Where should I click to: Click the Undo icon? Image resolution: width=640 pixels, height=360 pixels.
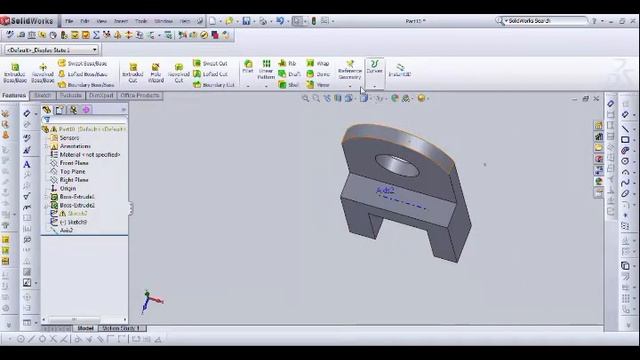280,21
